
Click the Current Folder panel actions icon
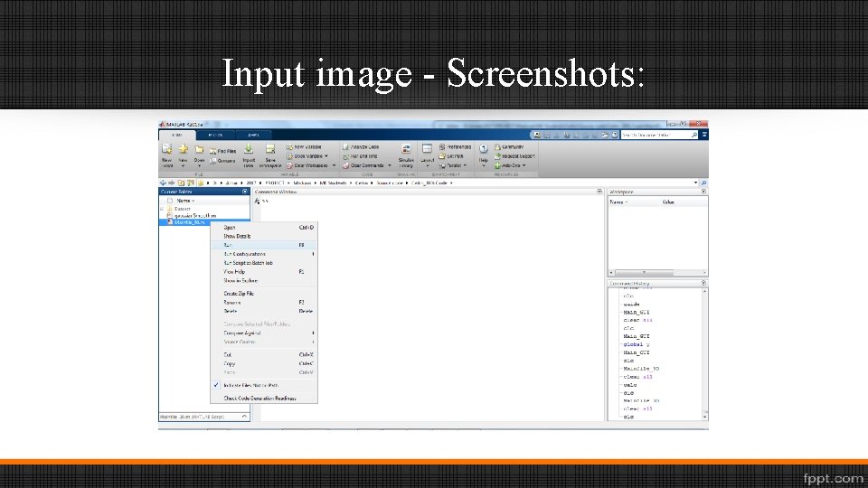pyautogui.click(x=245, y=192)
